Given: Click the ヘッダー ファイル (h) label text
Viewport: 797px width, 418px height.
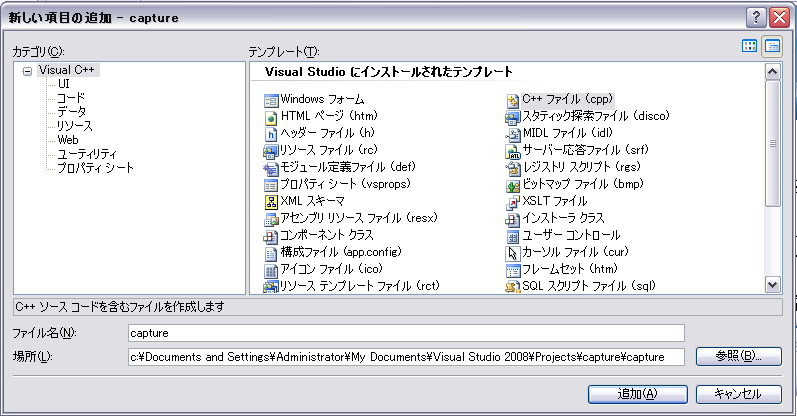Looking at the screenshot, I should 328,133.
